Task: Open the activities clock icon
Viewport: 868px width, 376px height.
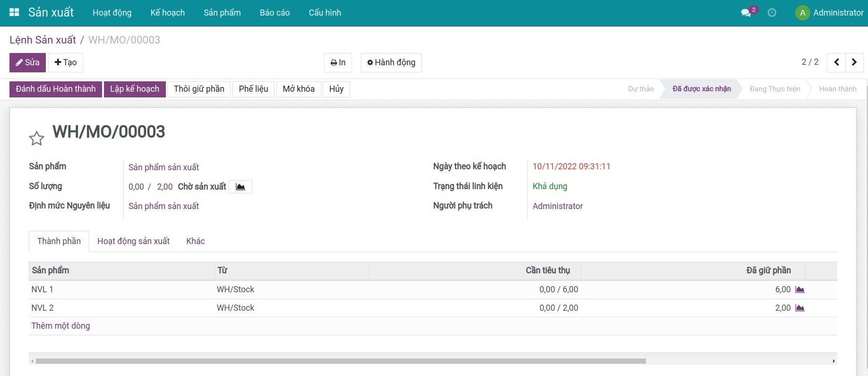Action: [772, 13]
